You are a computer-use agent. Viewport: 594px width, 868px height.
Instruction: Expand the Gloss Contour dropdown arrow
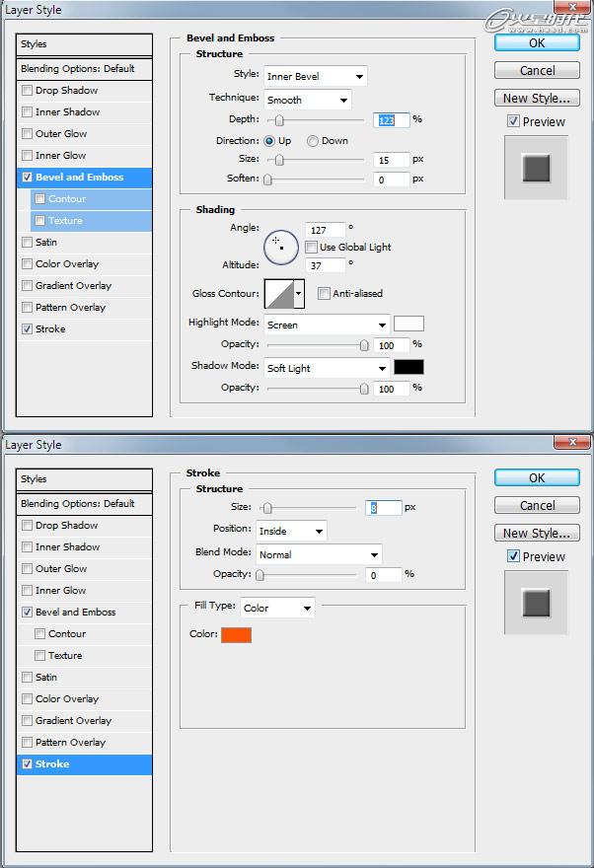coord(299,293)
